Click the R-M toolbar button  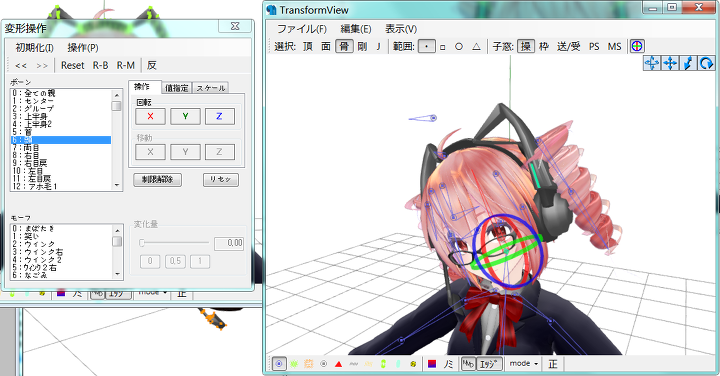coord(126,66)
